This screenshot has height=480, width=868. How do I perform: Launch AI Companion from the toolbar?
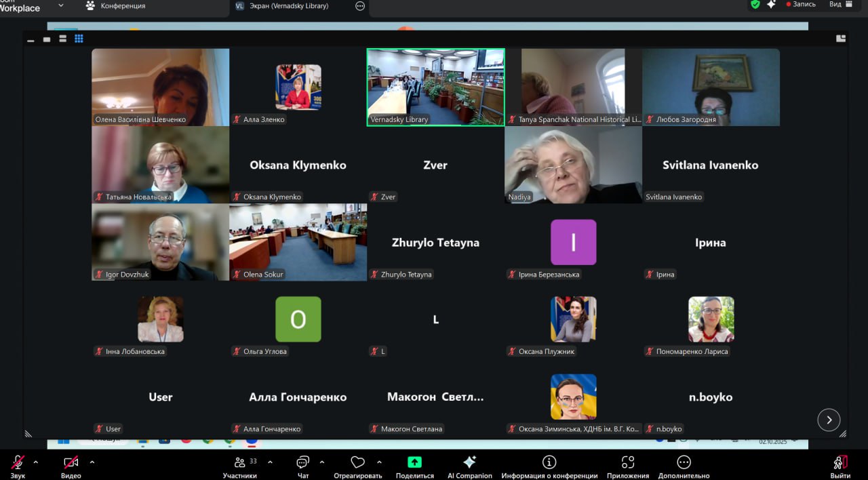(x=469, y=463)
